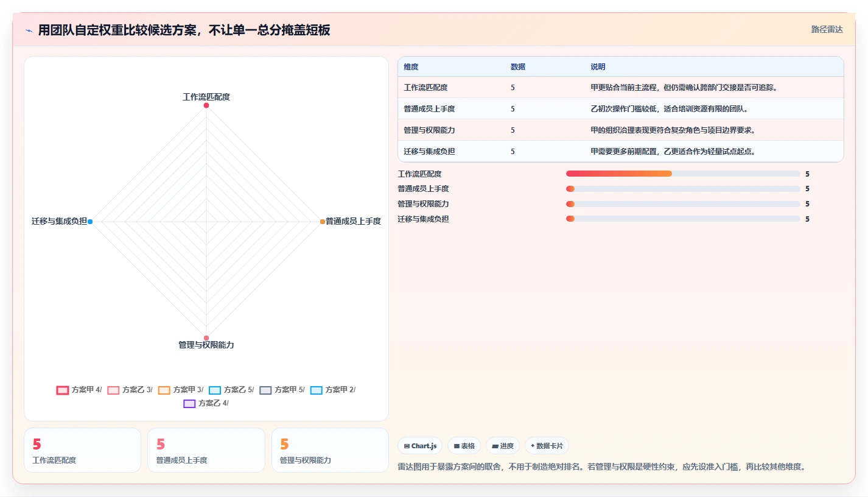Click the 工作流匹配度 progress bar
Image resolution: width=868 pixels, height=497 pixels.
(683, 174)
